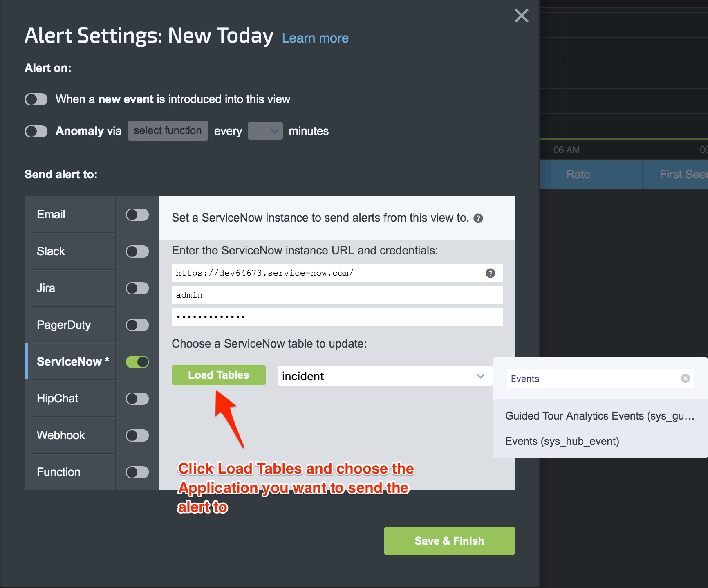Select the Webhook channel tab
The height and width of the screenshot is (588, 708).
70,435
